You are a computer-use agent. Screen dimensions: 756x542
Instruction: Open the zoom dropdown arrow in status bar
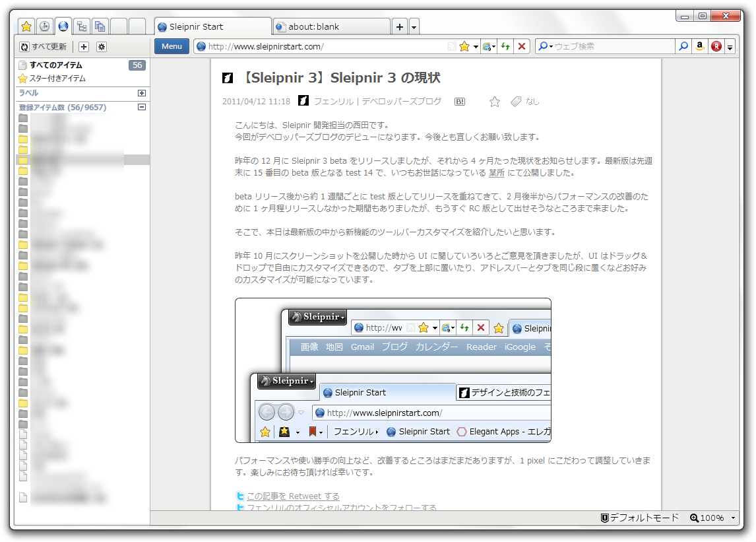click(x=733, y=518)
